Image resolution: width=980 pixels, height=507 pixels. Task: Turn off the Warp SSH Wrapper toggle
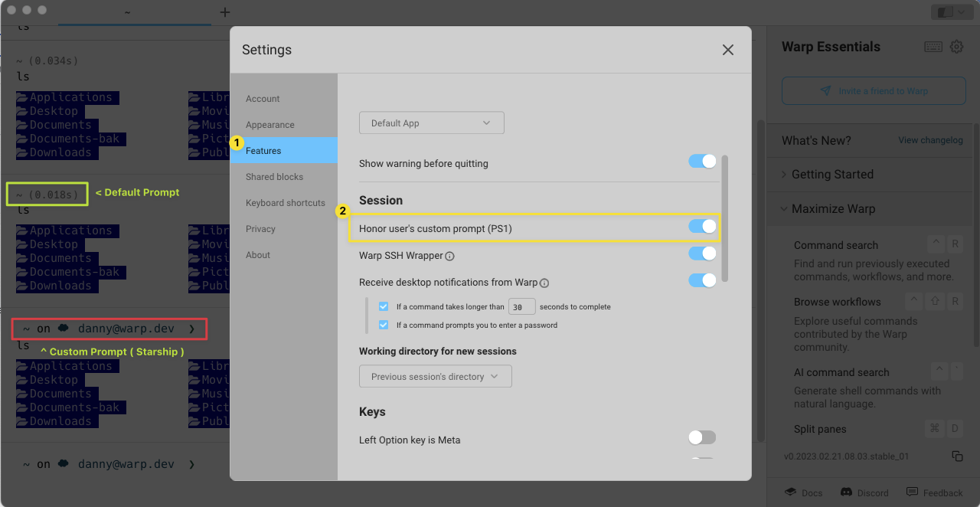coord(702,253)
